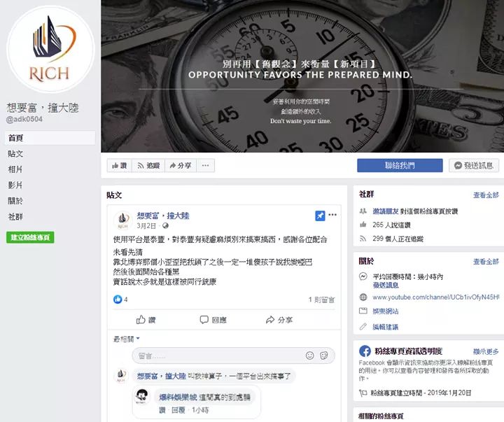Click the 爆料娛樂城 commenter avatar
The image size is (504, 422).
[x=142, y=397]
